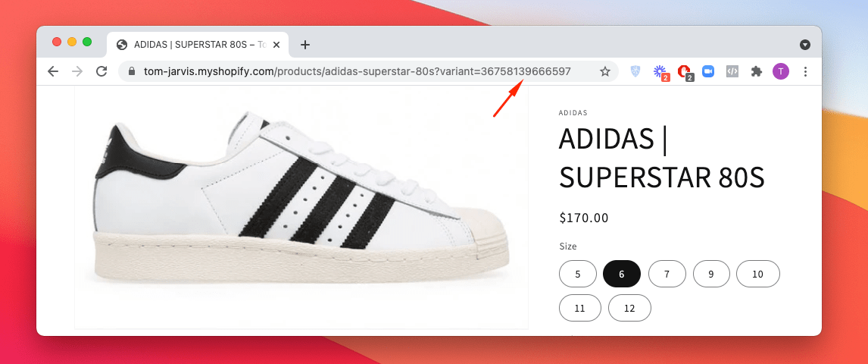The image size is (868, 364).
Task: Select shoe size 7
Action: tap(667, 274)
